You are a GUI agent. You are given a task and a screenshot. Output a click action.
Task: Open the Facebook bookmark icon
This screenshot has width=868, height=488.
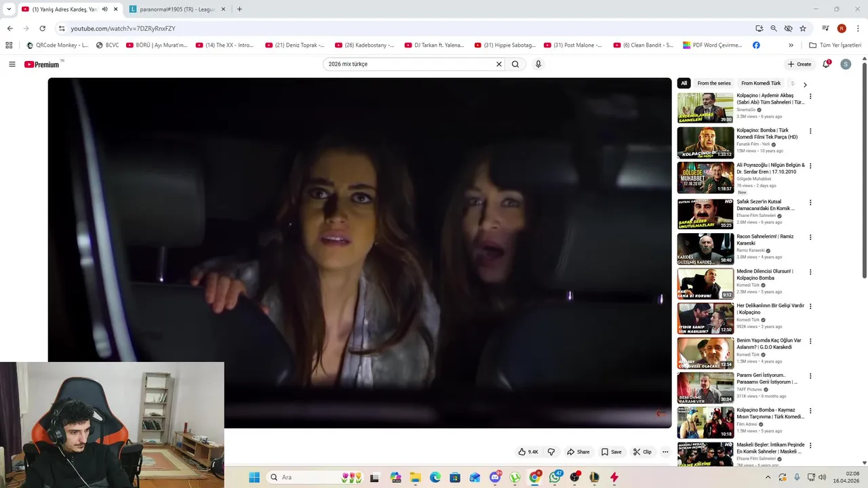[x=756, y=45]
